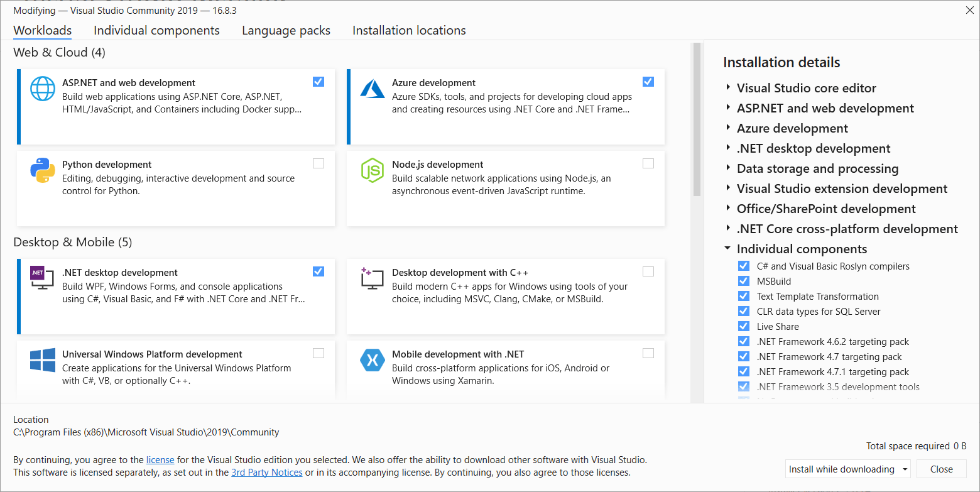Click the Xamarin mobile development icon
This screenshot has width=980, height=492.
click(x=372, y=360)
